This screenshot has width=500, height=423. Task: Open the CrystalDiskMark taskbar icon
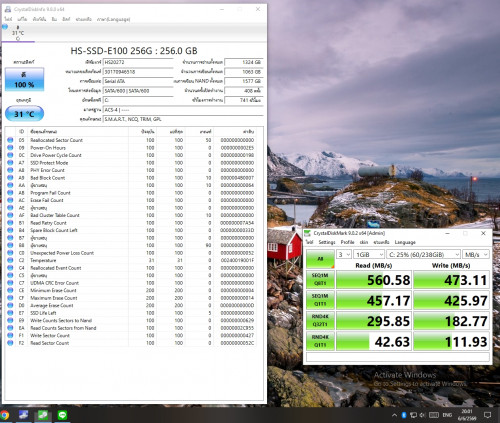point(43,415)
